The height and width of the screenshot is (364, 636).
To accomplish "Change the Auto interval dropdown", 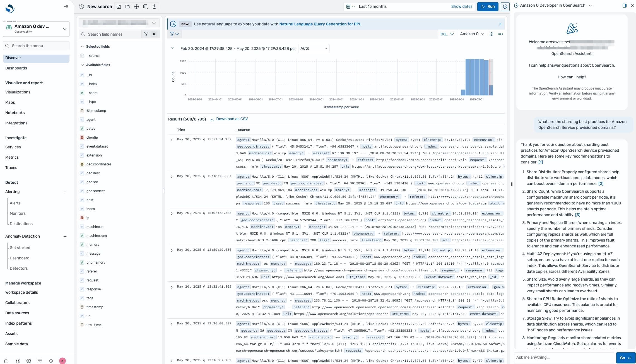I will coord(314,49).
